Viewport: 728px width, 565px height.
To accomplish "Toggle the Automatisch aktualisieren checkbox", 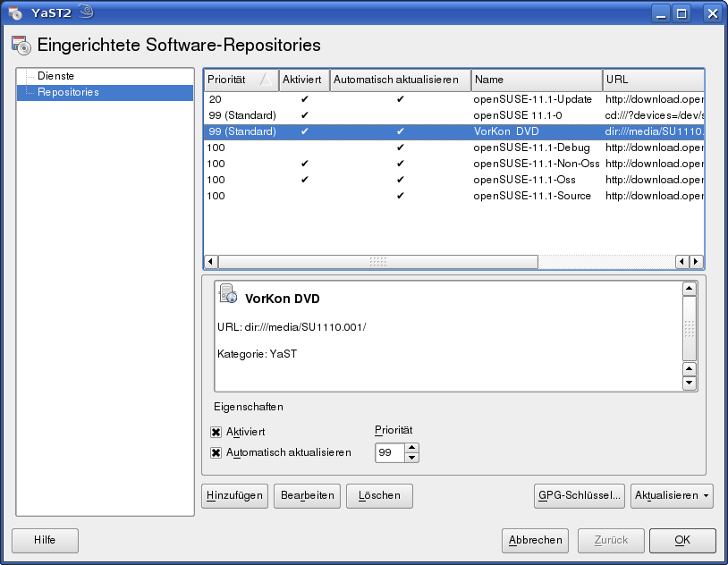I will [x=216, y=452].
